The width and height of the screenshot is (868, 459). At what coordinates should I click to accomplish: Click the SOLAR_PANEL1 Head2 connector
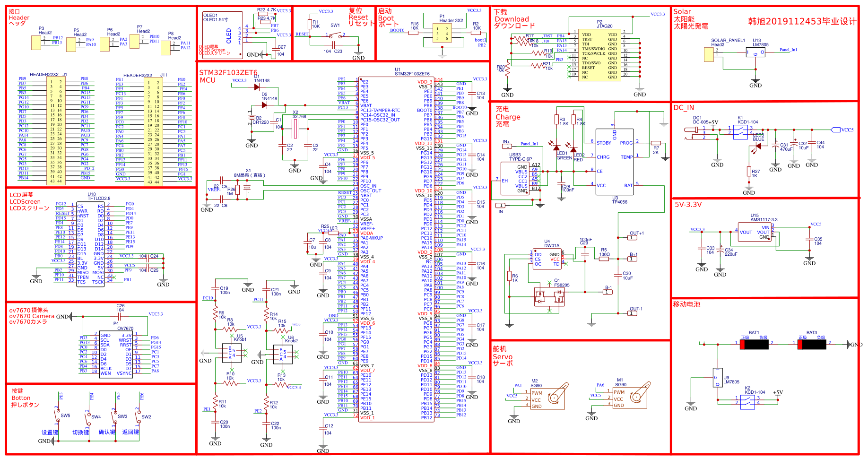[x=709, y=54]
